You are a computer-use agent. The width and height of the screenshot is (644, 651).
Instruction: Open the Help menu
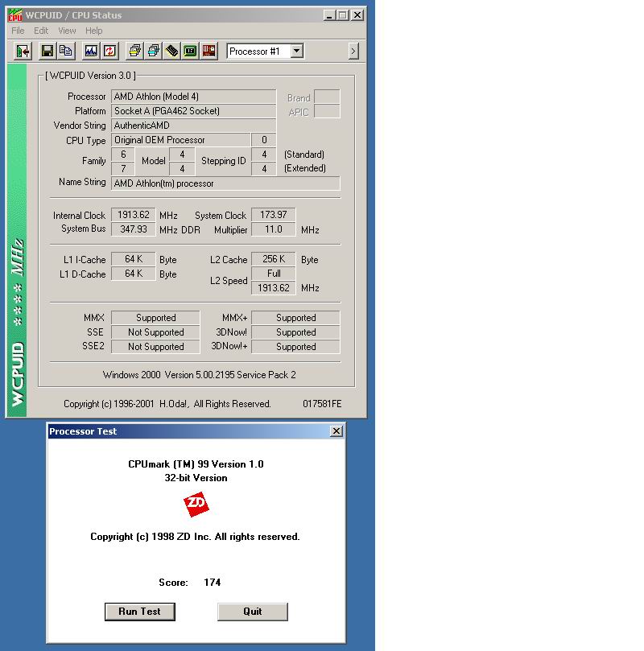[94, 31]
